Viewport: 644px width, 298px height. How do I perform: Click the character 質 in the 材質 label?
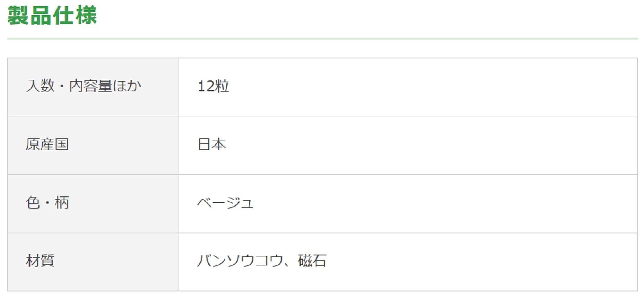point(47,261)
